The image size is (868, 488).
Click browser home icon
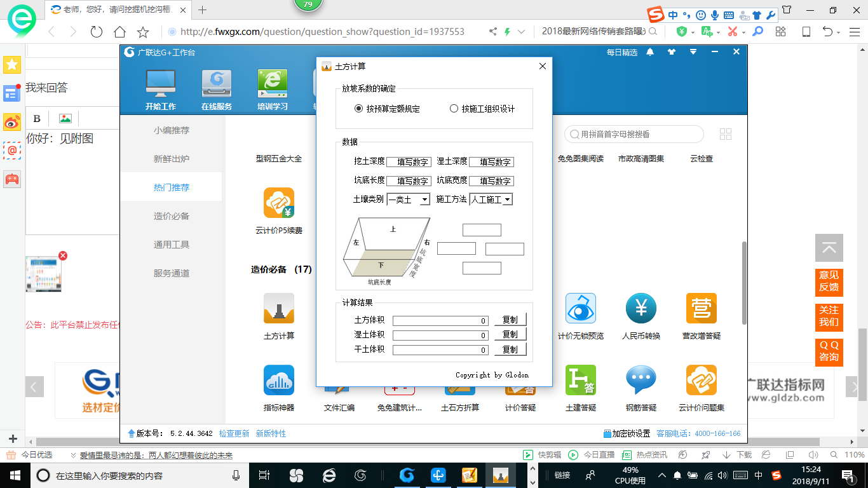pos(119,32)
